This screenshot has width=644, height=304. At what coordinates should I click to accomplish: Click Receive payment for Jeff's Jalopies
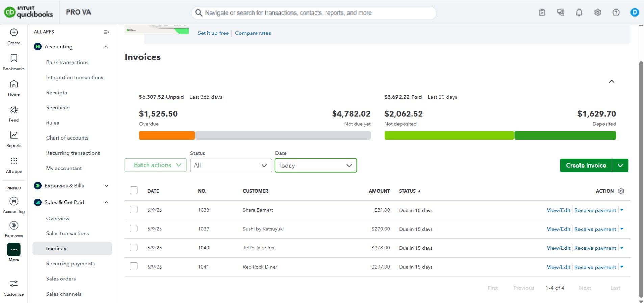pyautogui.click(x=595, y=248)
